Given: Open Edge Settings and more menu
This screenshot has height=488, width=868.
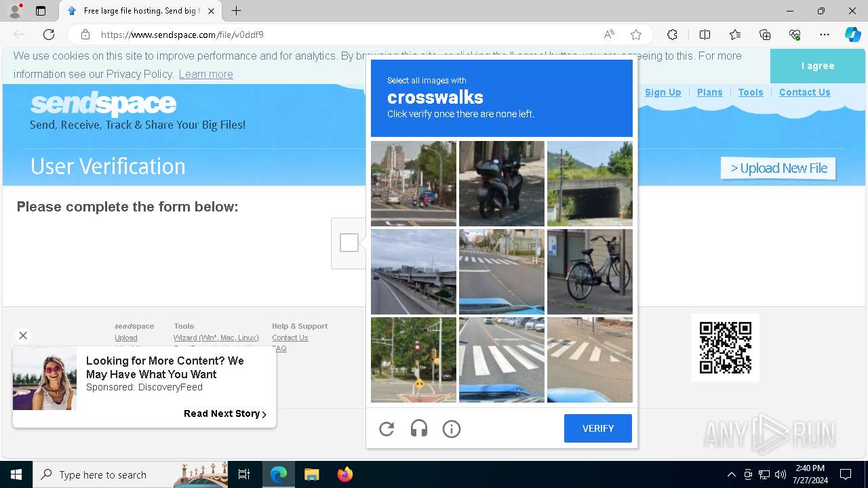Looking at the screenshot, I should 825,35.
